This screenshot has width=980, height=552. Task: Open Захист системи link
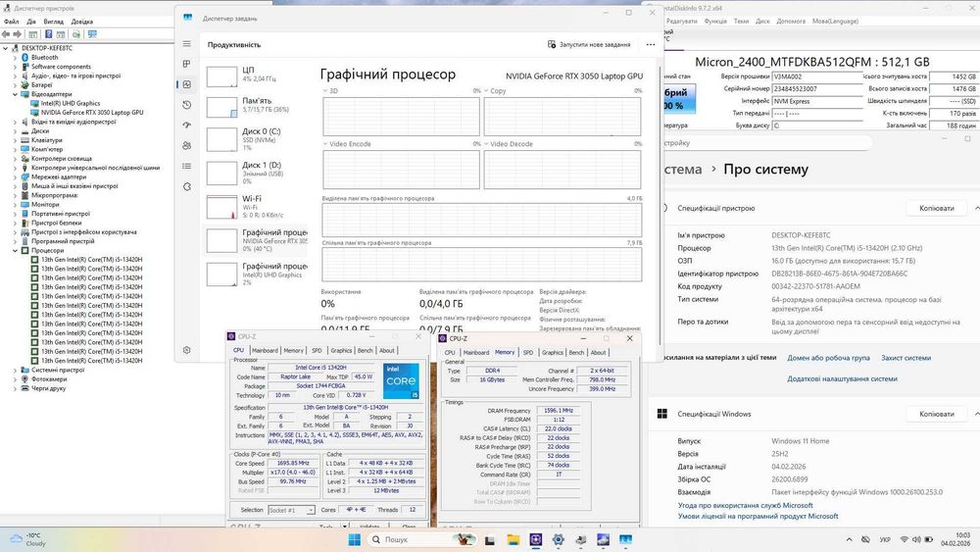click(x=906, y=358)
